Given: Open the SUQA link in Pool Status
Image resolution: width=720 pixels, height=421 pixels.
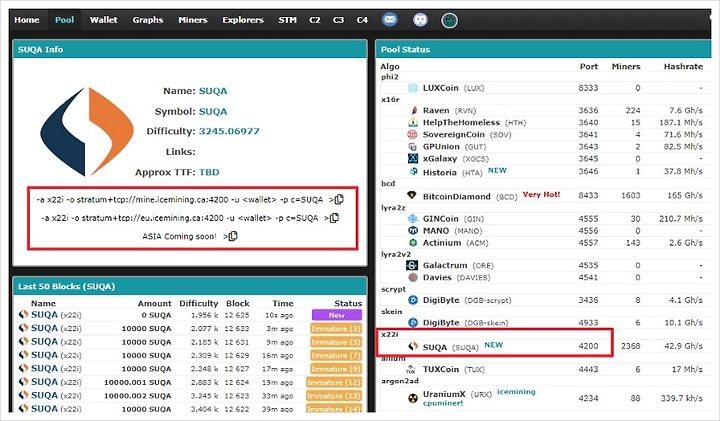Looking at the screenshot, I should coord(434,348).
